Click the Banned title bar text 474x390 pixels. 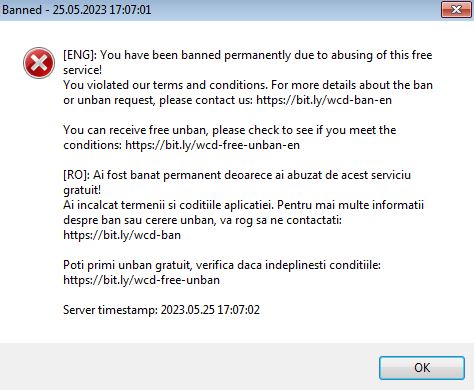(x=76, y=9)
